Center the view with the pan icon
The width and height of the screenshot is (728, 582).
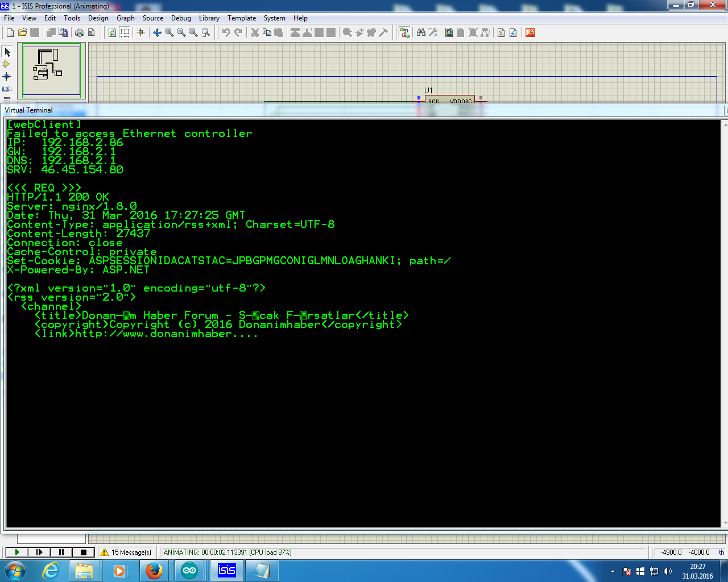[x=158, y=33]
